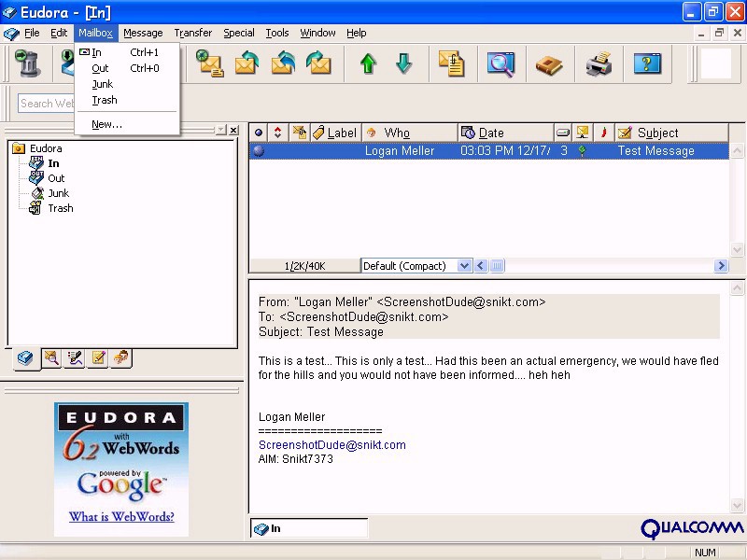This screenshot has height=560, width=747.
Task: Click the message list horizontal scroll left arrow
Action: coord(481,266)
